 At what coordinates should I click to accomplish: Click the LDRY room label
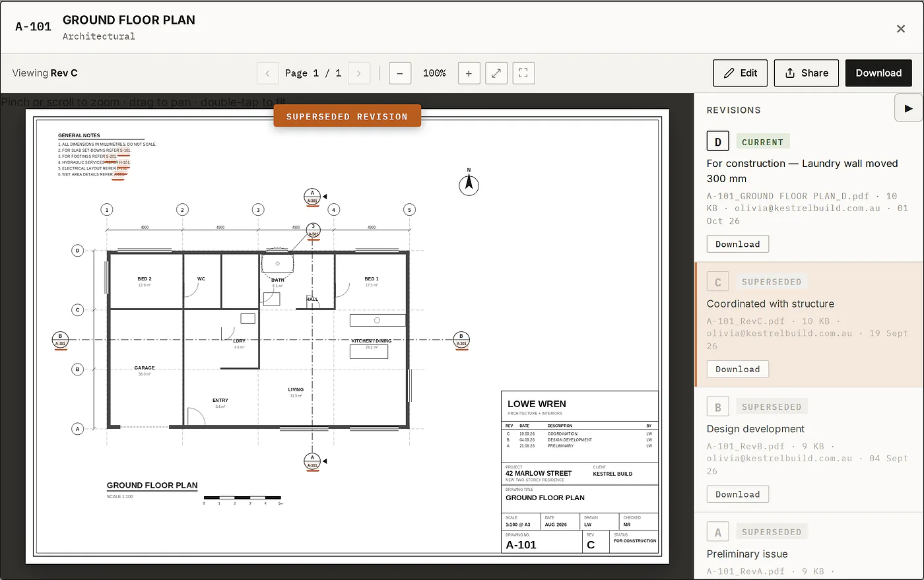[240, 341]
